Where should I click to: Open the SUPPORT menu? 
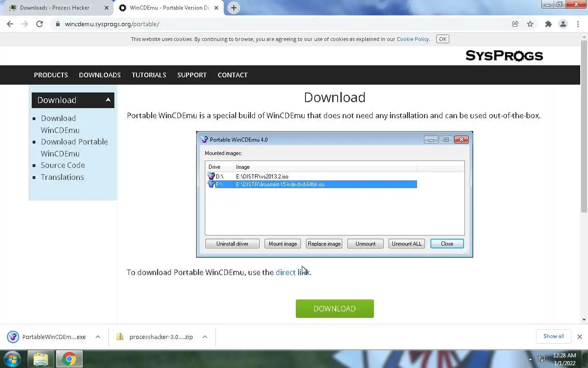coord(192,75)
